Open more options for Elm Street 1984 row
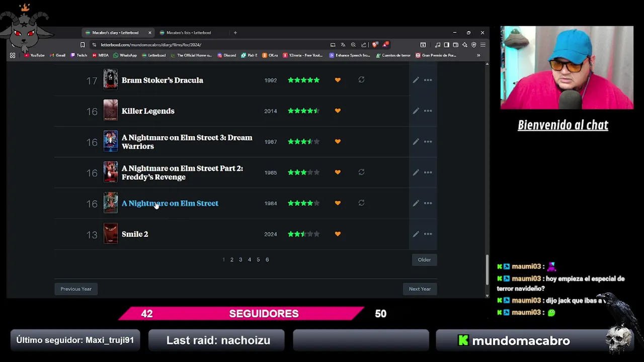This screenshot has height=362, width=644. 428,203
